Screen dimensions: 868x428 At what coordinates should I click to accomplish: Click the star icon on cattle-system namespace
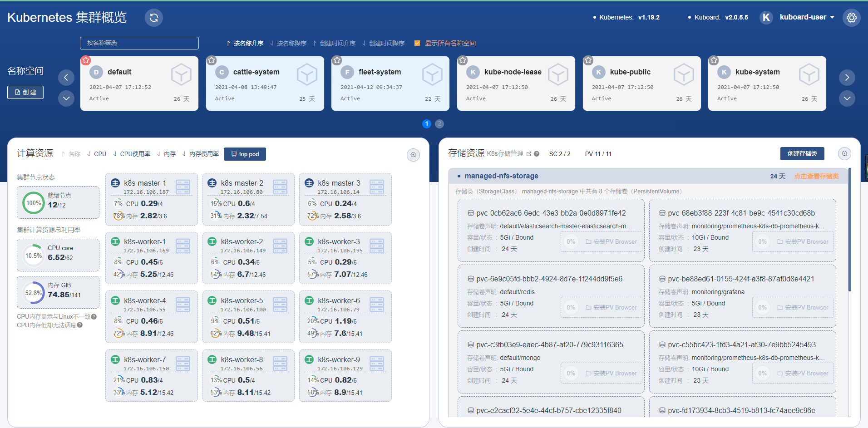point(212,60)
